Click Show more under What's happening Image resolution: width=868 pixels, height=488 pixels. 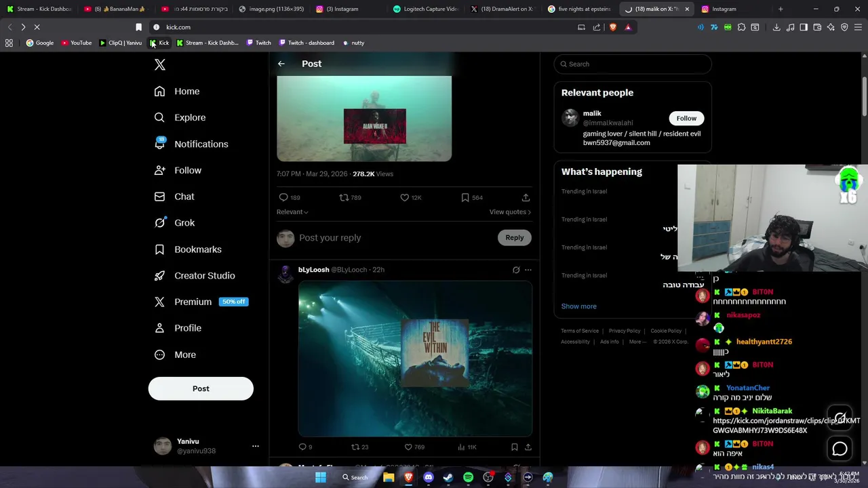click(x=579, y=306)
